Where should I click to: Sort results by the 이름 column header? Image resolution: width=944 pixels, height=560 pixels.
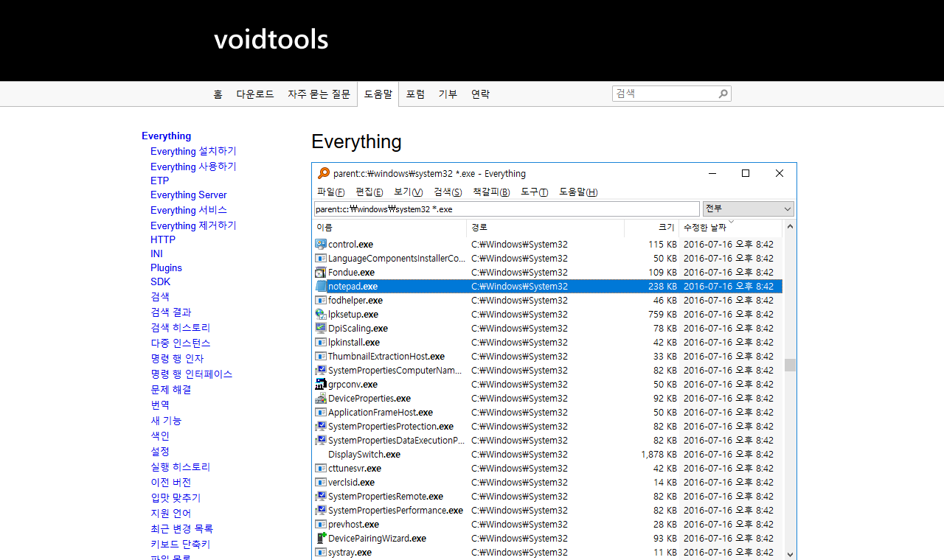tap(390, 228)
